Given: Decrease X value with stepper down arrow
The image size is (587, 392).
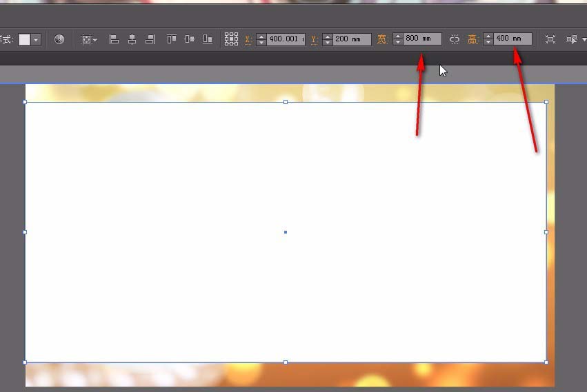Looking at the screenshot, I should [261, 42].
